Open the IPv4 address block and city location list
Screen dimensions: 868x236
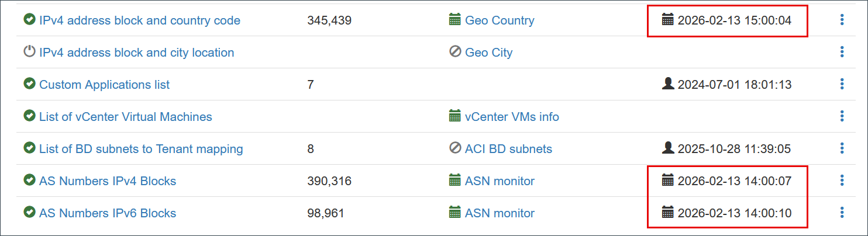136,53
